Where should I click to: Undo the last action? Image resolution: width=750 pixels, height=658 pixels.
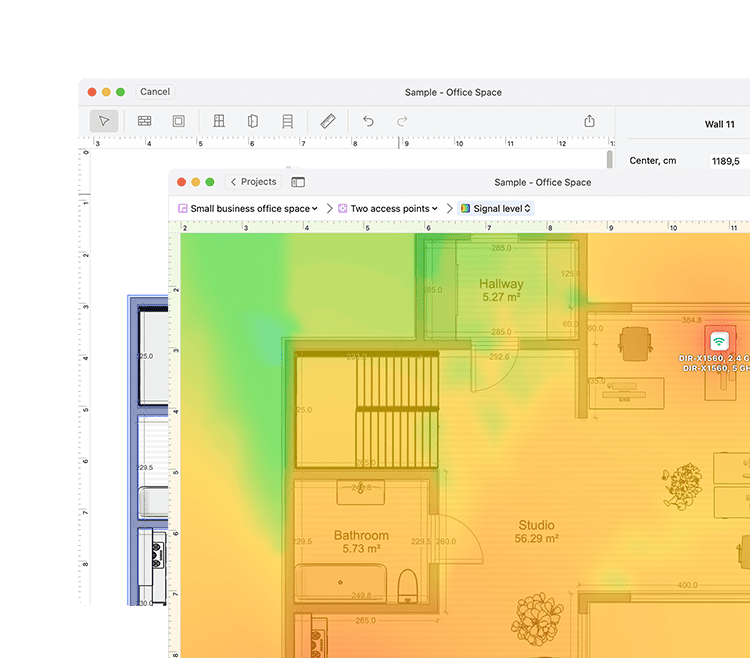pos(368,121)
